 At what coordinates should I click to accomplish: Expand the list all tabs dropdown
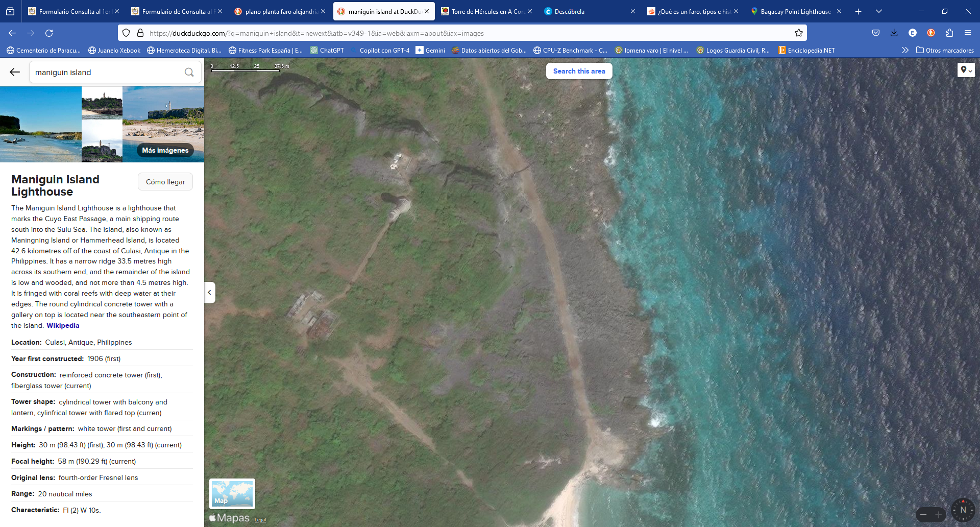(878, 11)
